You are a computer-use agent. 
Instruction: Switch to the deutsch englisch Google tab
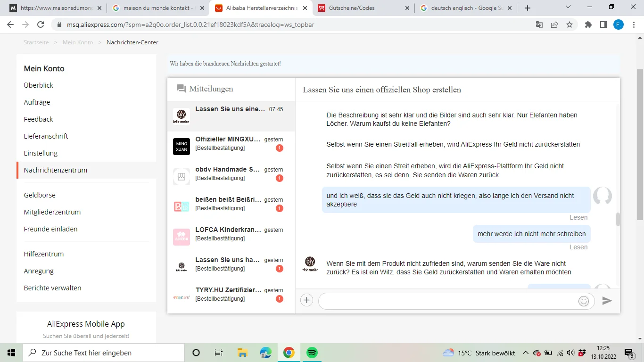[x=466, y=8]
